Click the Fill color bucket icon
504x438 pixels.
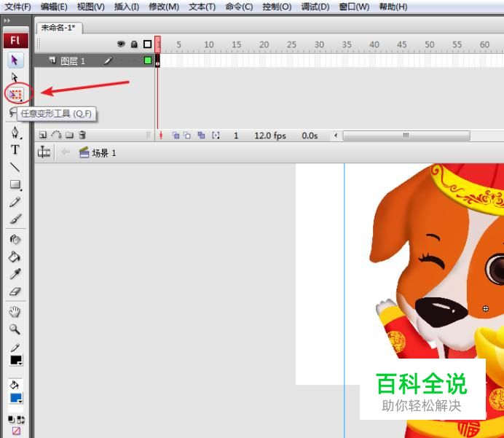pyautogui.click(x=14, y=385)
